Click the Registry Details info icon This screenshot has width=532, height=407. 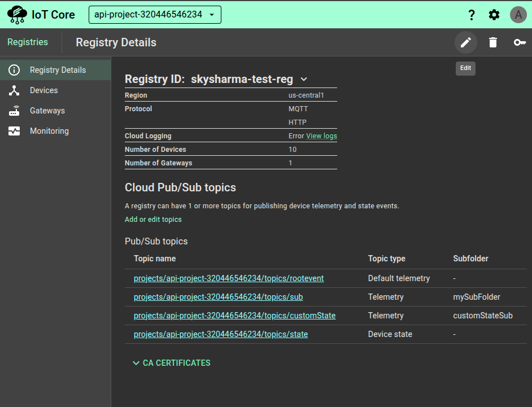(14, 70)
